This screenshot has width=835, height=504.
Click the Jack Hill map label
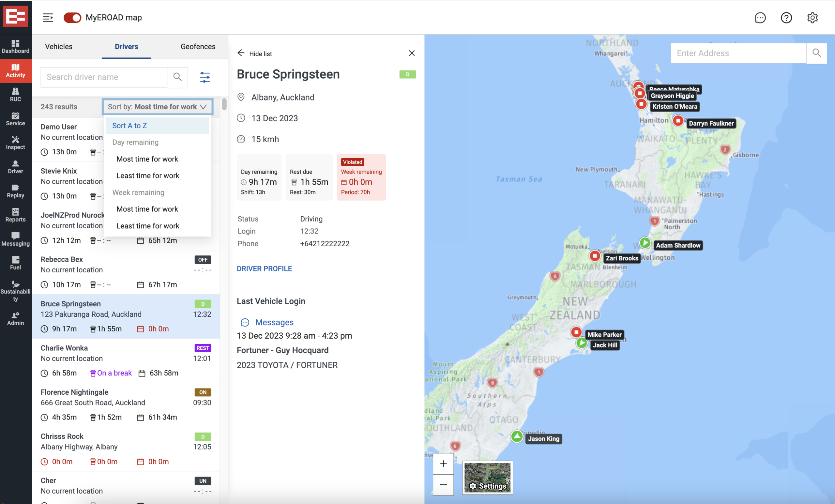pyautogui.click(x=605, y=345)
